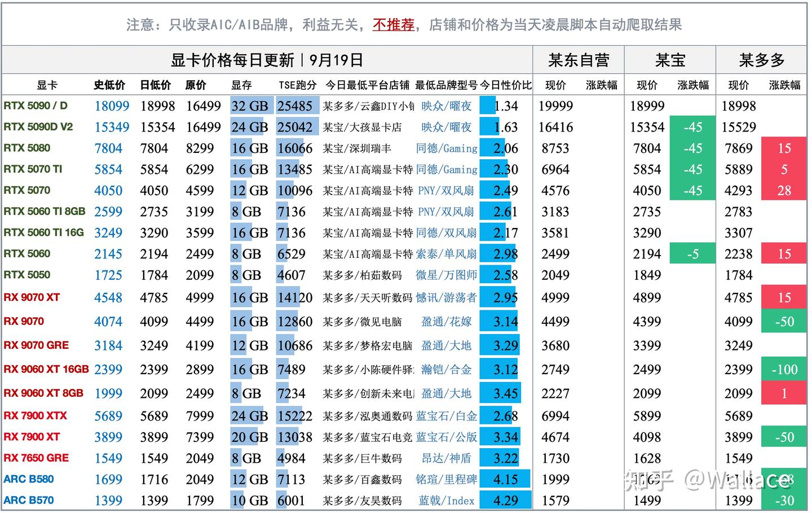Select the RX 9060 XT 16GB row label

(x=46, y=369)
